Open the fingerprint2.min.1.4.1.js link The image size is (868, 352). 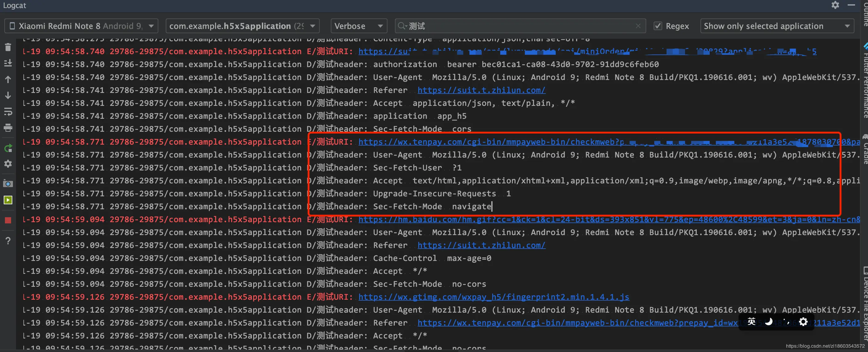click(493, 297)
